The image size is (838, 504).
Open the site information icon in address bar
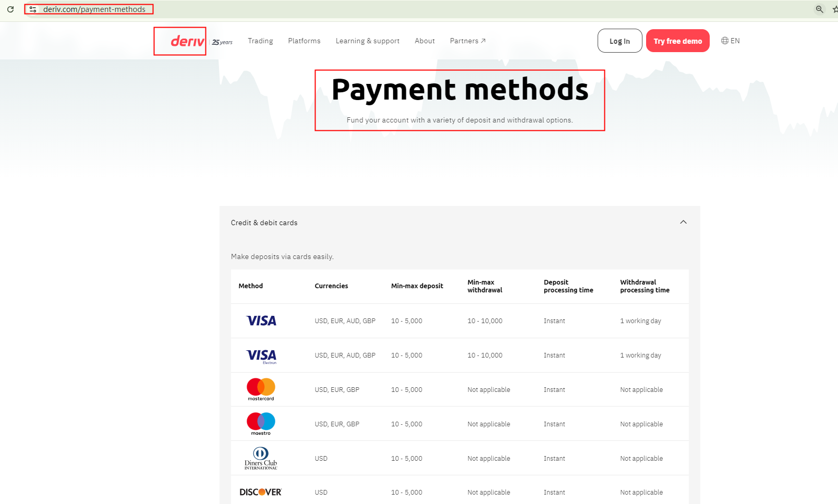33,9
